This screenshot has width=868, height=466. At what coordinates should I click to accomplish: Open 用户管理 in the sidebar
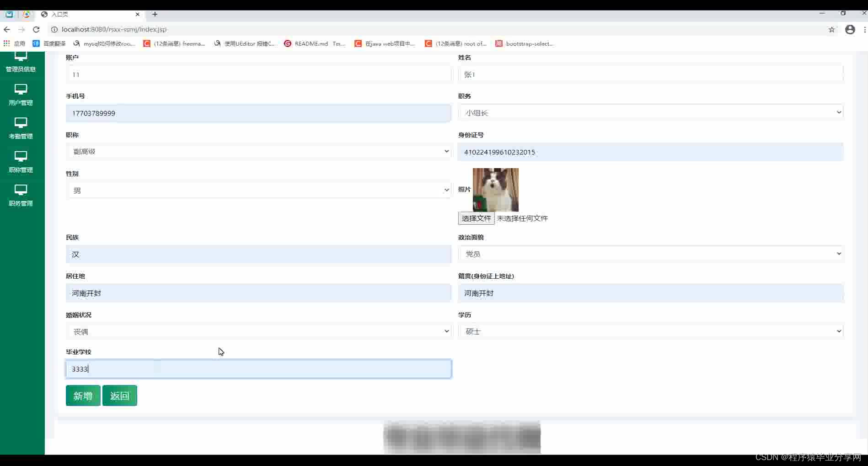[x=21, y=95]
